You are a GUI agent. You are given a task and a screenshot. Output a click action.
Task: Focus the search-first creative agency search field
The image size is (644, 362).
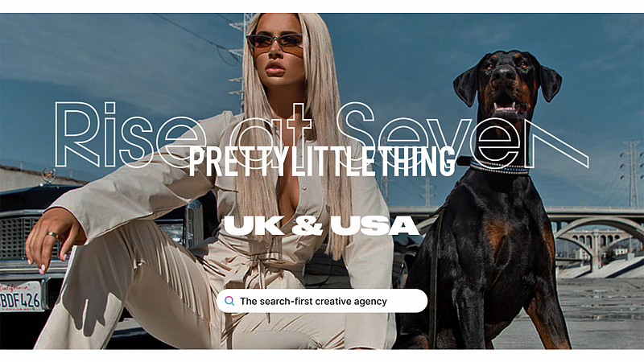[322, 301]
